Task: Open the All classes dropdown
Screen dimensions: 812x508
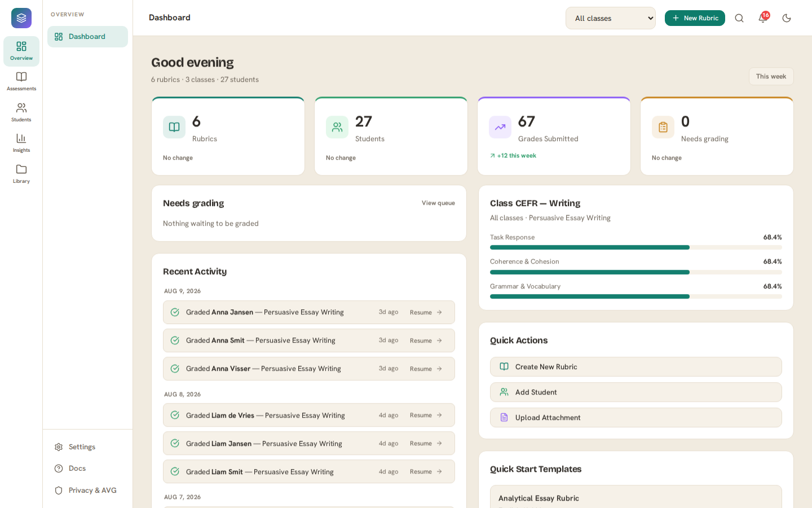Action: click(x=611, y=18)
